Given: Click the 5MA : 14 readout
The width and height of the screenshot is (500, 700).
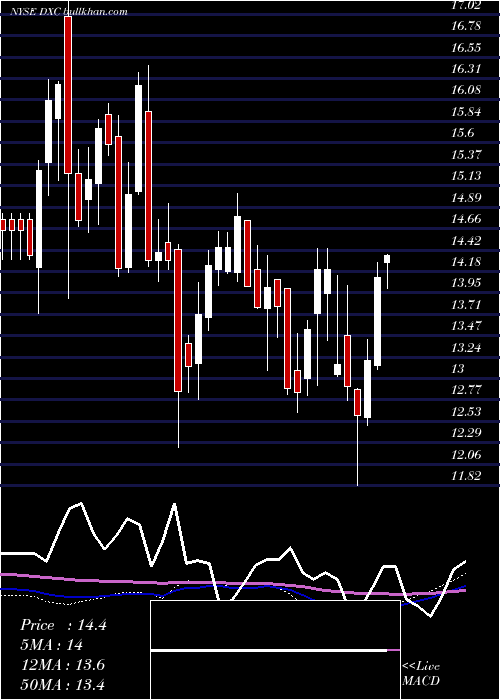Looking at the screenshot, I should (52, 645).
